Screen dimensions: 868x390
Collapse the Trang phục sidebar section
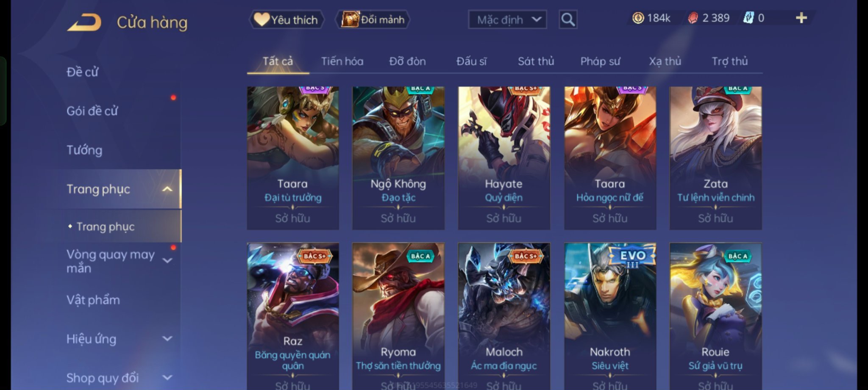pos(167,189)
